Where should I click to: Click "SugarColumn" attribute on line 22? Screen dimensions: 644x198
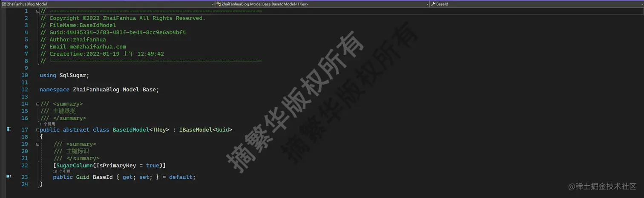click(75, 165)
